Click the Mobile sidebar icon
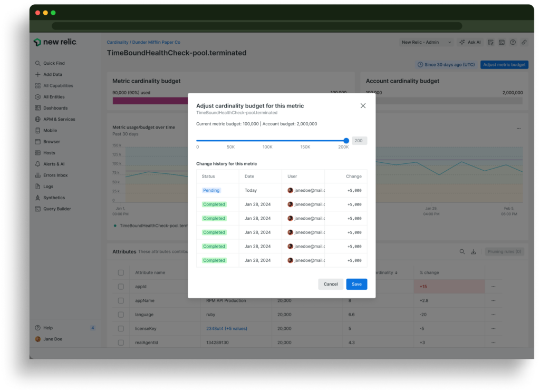Image resolution: width=540 pixels, height=392 pixels. coord(37,131)
